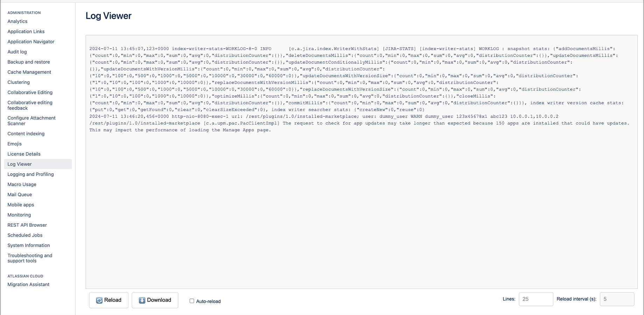Click the 13:45:07 index-writer-stats log entry
644x315 pixels.
(356, 79)
